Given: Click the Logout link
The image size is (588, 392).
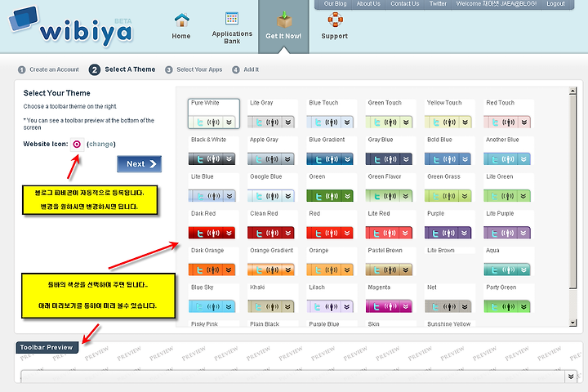Looking at the screenshot, I should [555, 4].
